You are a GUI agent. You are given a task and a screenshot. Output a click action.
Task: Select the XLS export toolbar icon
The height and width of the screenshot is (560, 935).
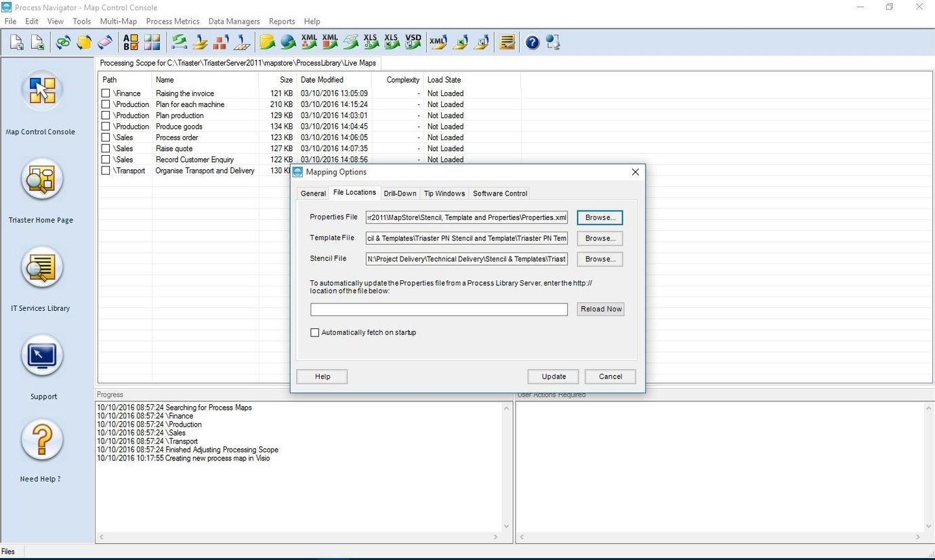click(x=392, y=42)
